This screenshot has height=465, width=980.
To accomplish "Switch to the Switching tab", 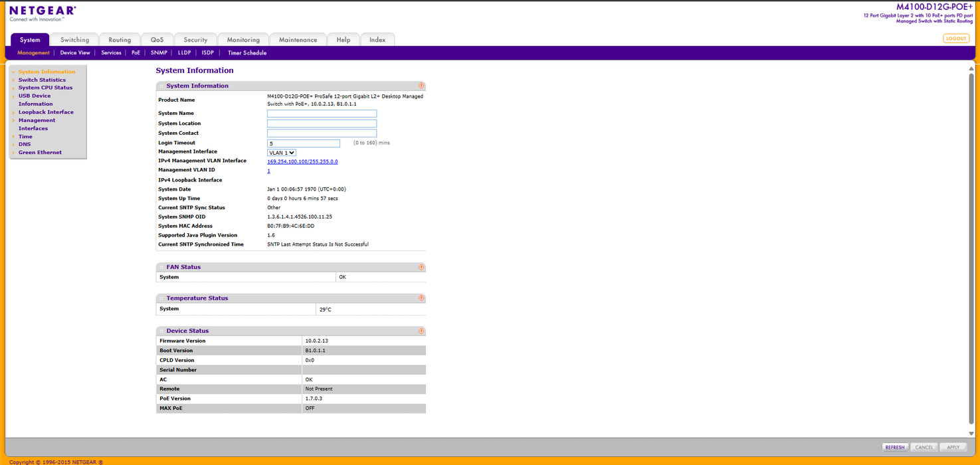I will [74, 40].
